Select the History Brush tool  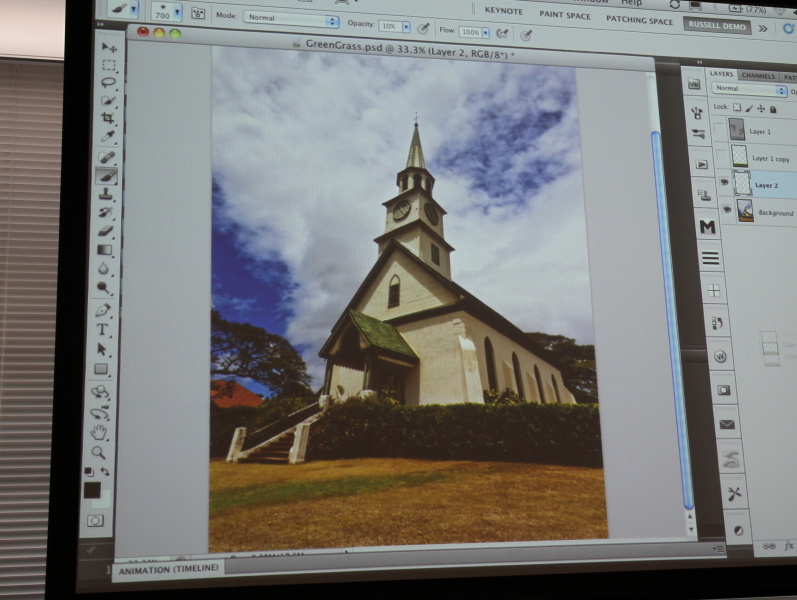[105, 212]
